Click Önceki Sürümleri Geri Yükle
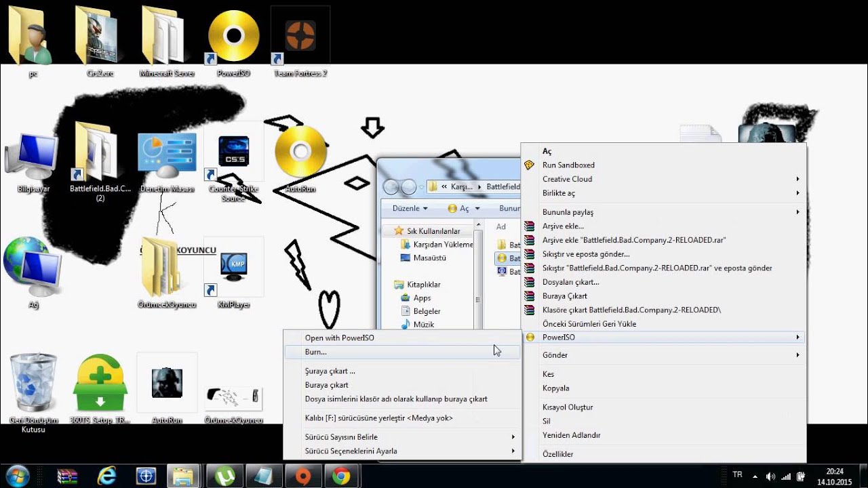 (665, 324)
